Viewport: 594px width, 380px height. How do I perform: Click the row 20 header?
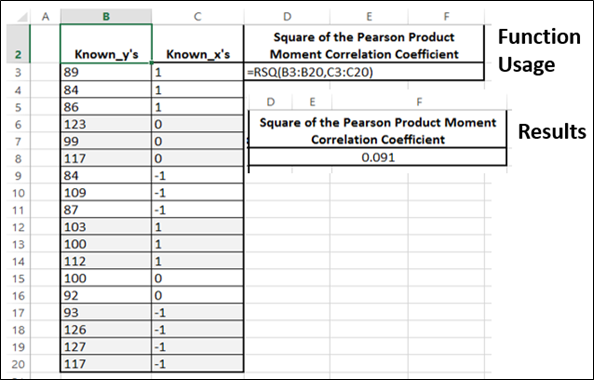18,364
